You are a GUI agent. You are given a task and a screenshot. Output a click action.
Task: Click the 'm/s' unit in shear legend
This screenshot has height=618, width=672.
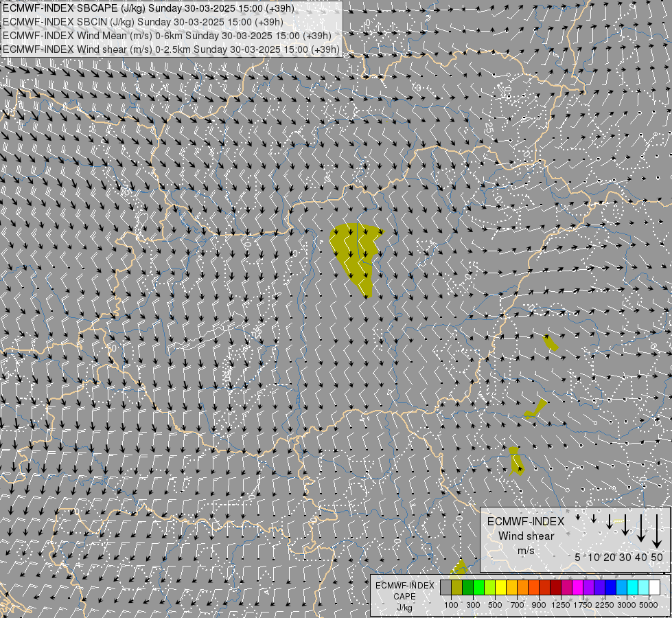tap(526, 551)
